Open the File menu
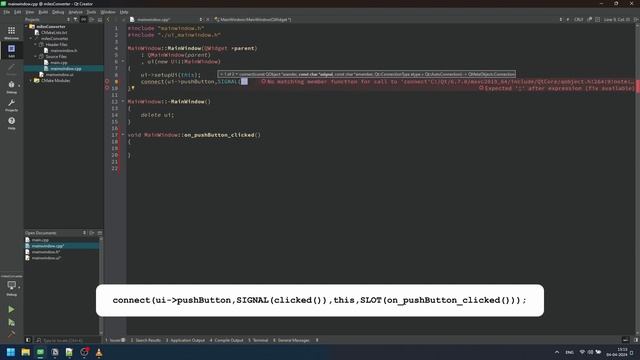This screenshot has height=360, width=640. click(7, 12)
